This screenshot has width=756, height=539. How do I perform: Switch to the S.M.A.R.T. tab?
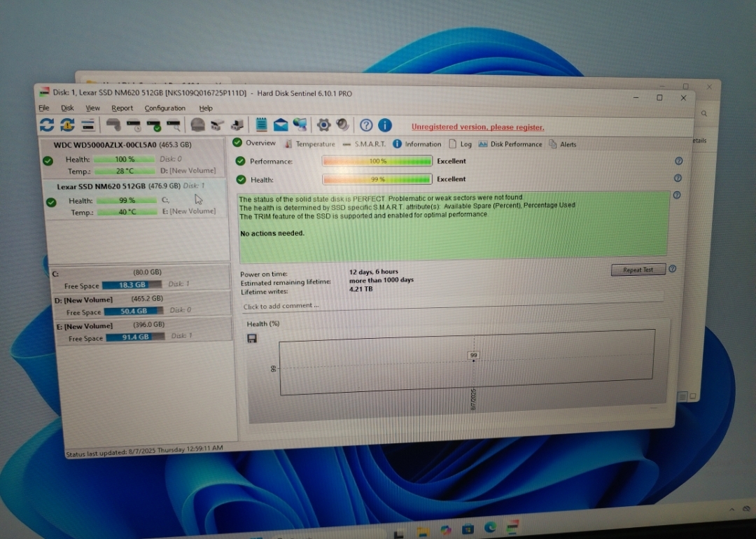coord(364,143)
